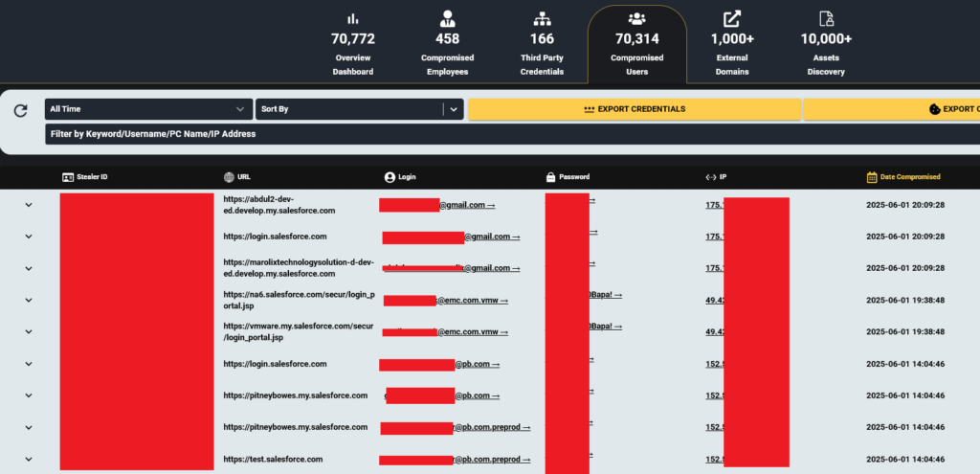Expand the test.salesforce.com row

(28, 459)
